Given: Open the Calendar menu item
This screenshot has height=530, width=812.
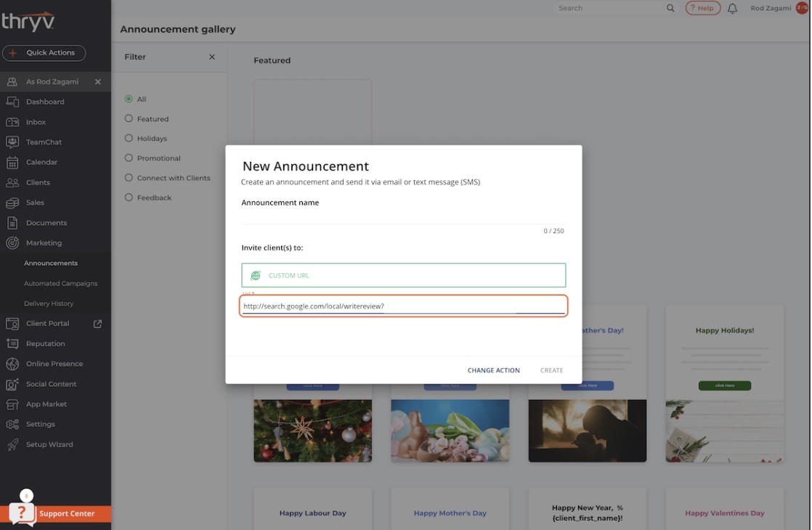Looking at the screenshot, I should (x=42, y=163).
